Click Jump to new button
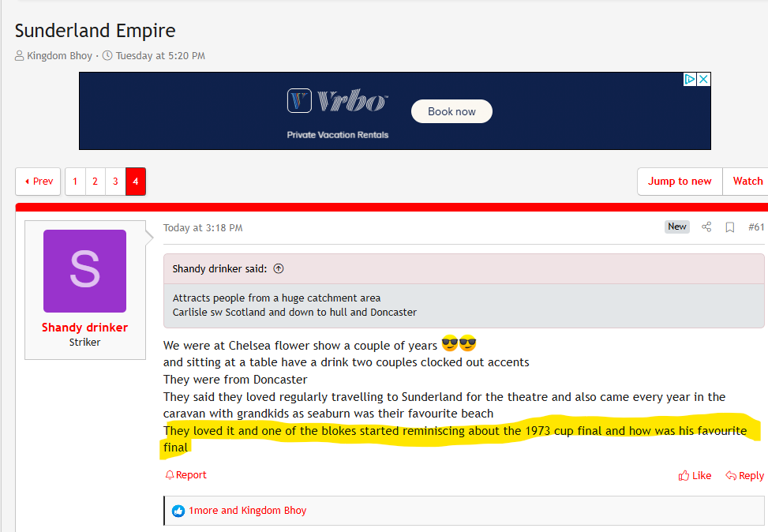Screen dimensions: 768x532 point(680,182)
